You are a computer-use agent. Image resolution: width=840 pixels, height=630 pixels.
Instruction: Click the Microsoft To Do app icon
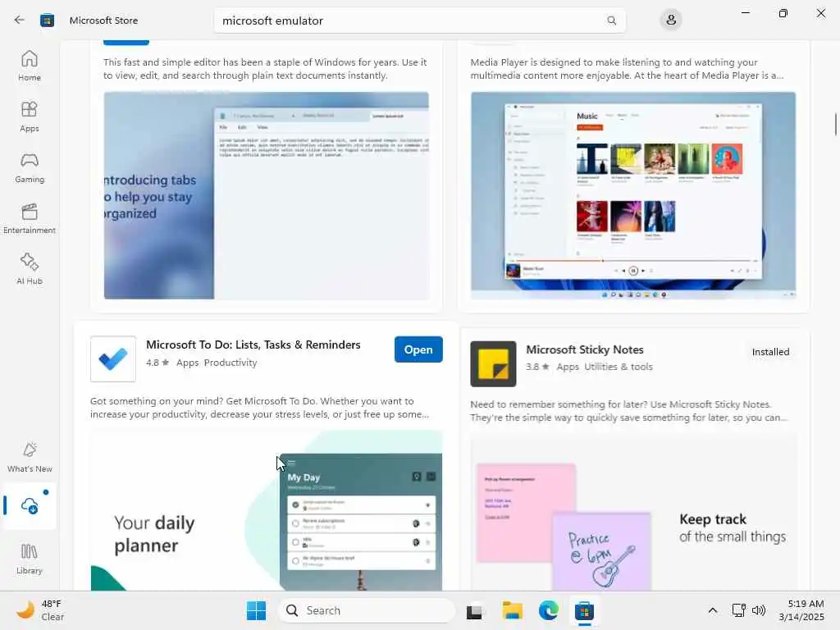[x=113, y=359]
